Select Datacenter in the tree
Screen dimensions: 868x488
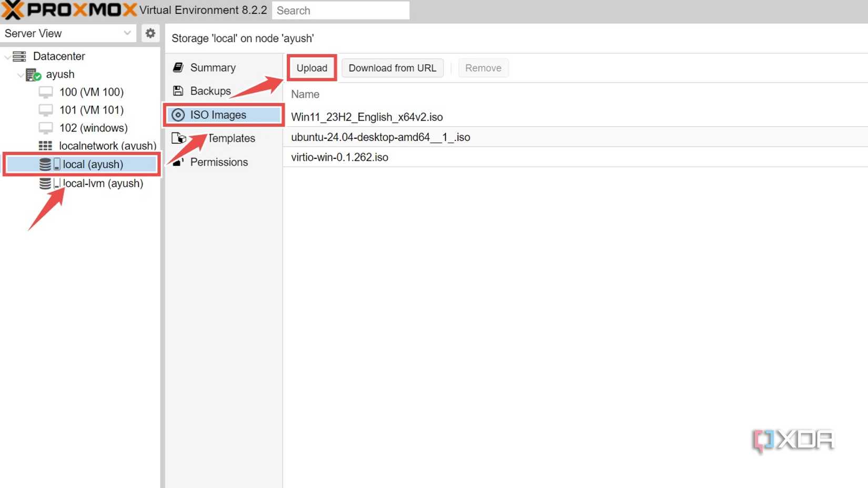tap(59, 56)
